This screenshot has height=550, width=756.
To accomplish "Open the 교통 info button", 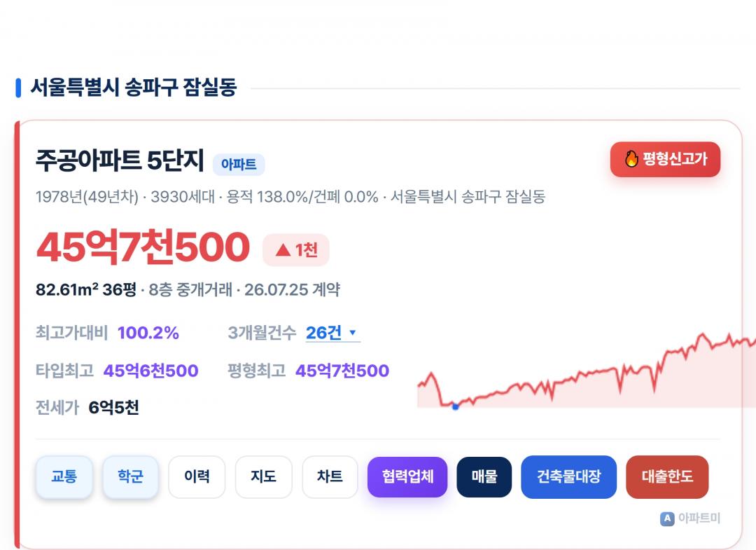I will click(64, 476).
